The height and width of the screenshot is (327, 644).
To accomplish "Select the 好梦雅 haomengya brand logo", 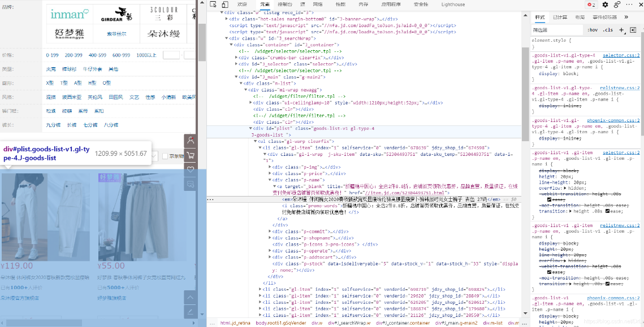I will (70, 34).
